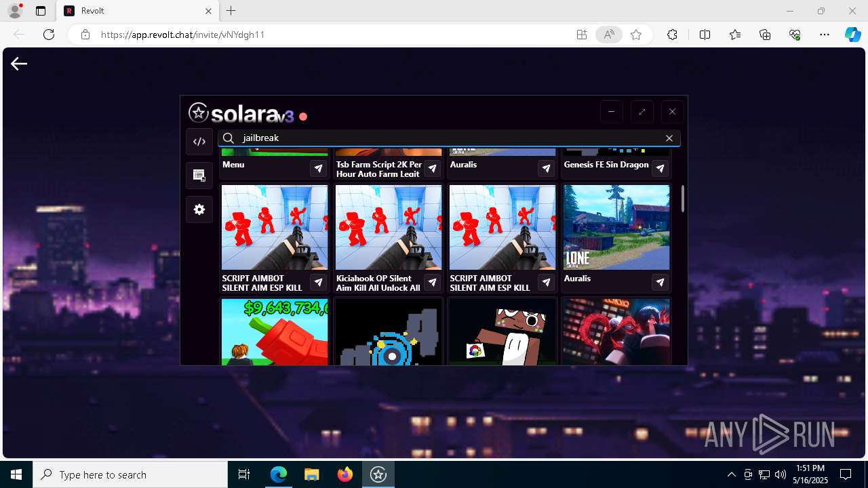Open Firefox from taskbar
Screen dimensions: 868x488
point(345,474)
